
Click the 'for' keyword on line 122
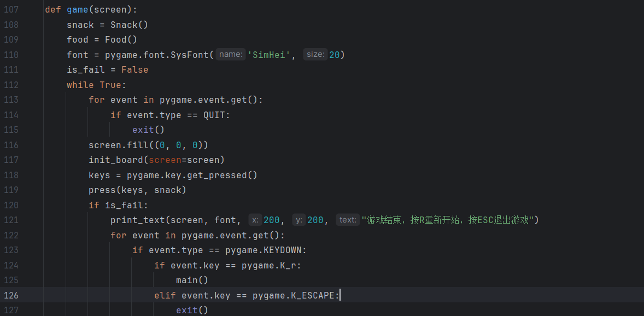(x=119, y=236)
